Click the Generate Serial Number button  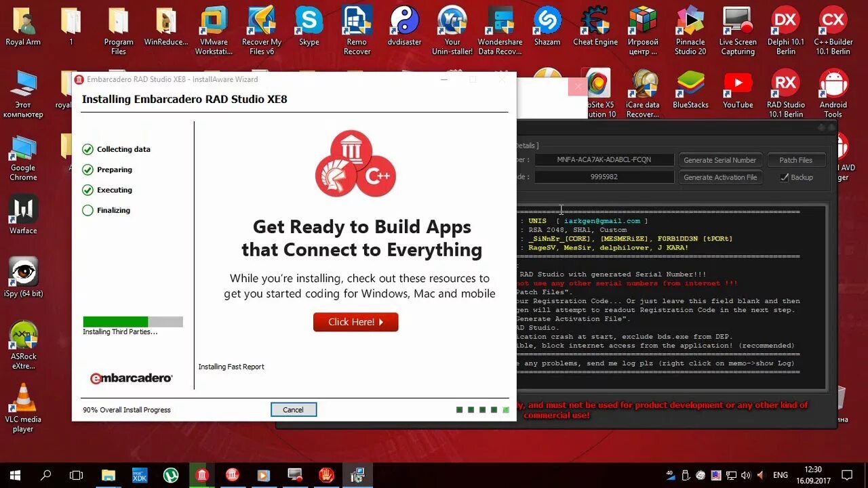719,160
